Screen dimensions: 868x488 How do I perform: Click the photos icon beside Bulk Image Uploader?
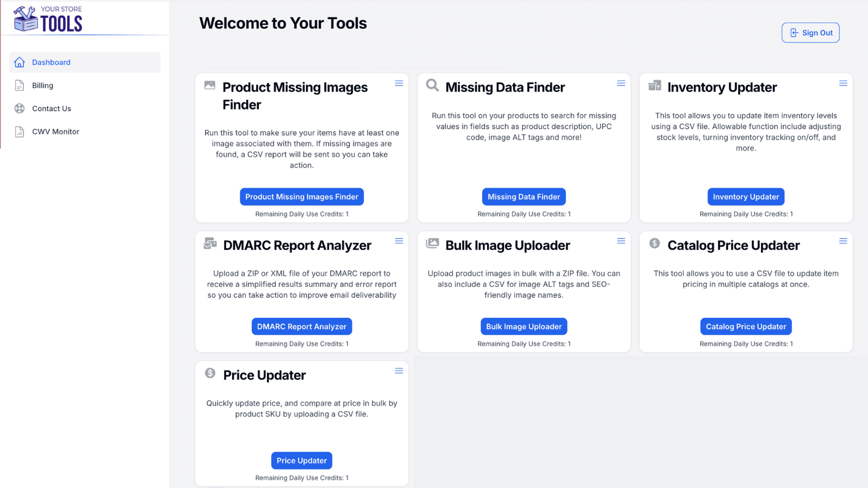tap(432, 243)
